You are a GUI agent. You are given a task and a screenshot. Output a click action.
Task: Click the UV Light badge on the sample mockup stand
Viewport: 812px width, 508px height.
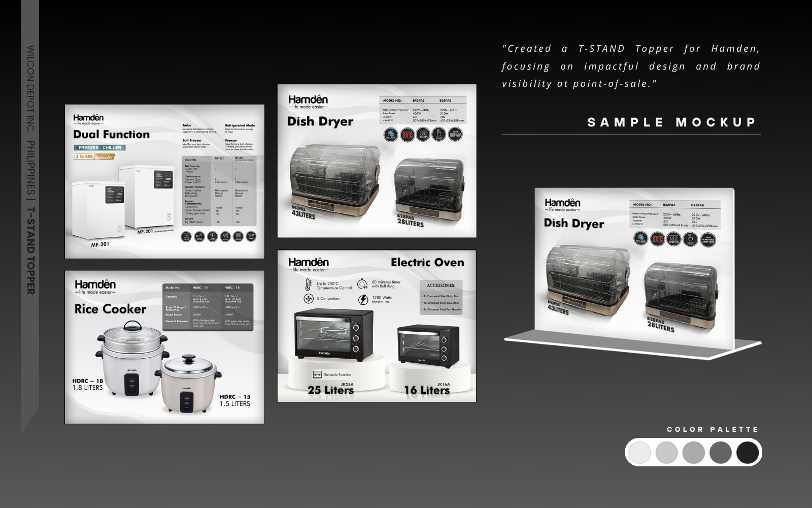[x=641, y=238]
